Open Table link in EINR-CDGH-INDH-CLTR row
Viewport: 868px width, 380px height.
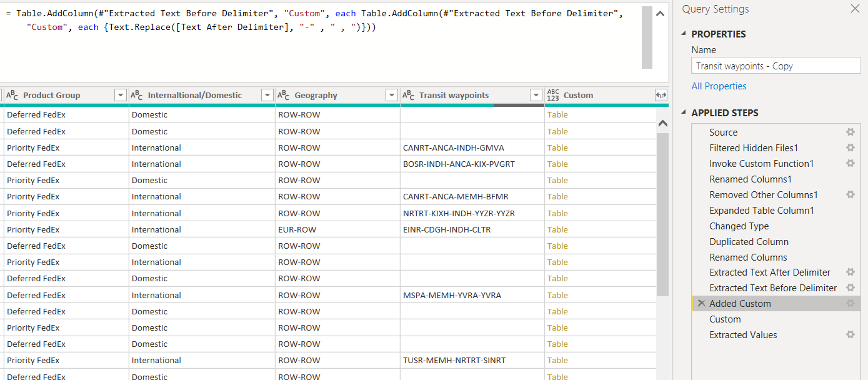point(557,229)
